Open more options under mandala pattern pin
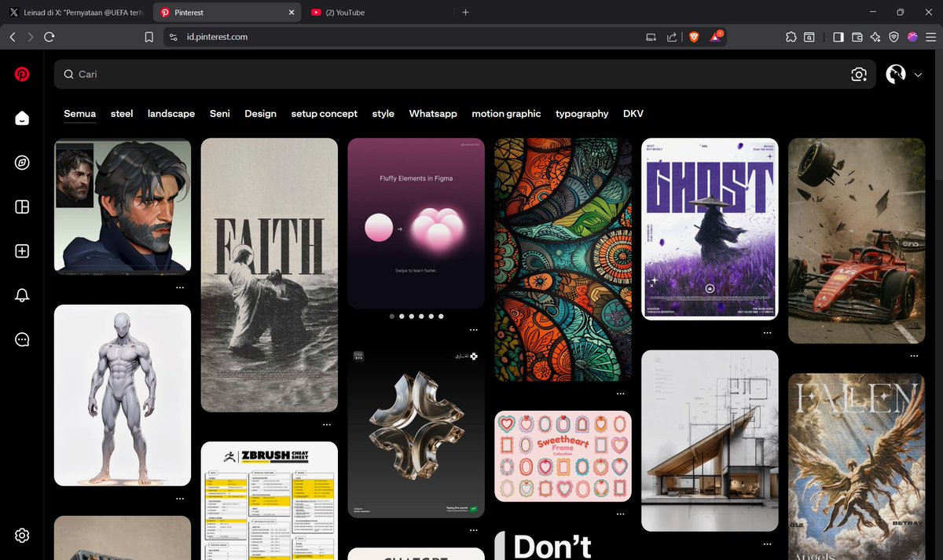This screenshot has width=943, height=560. pyautogui.click(x=621, y=394)
